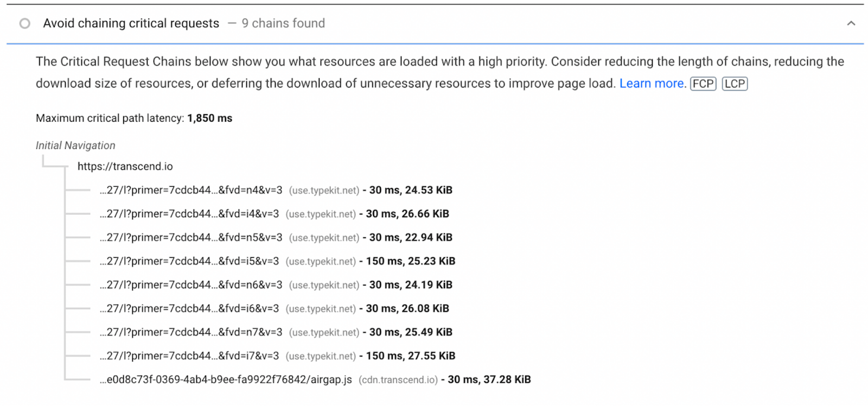Click the FCP metric tag
Screen dimensions: 868x412
703,84
